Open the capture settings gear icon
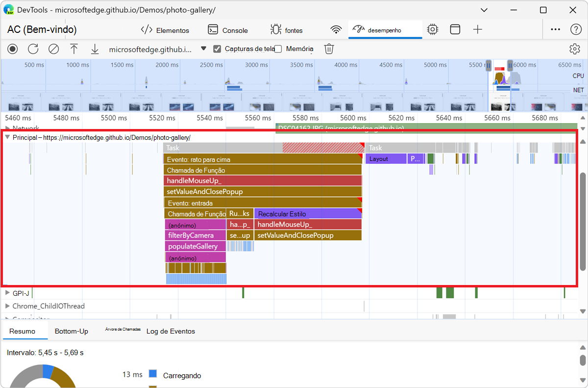The width and height of the screenshot is (588, 388). (574, 49)
